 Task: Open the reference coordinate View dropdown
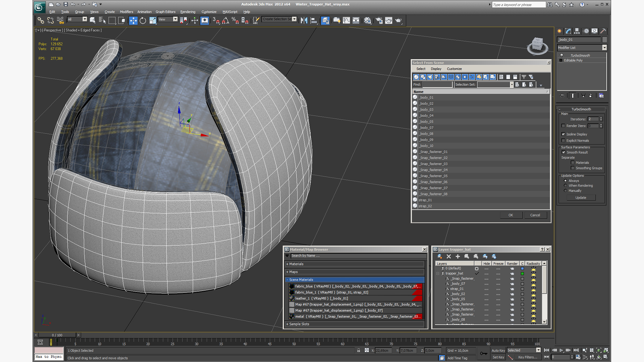point(175,19)
